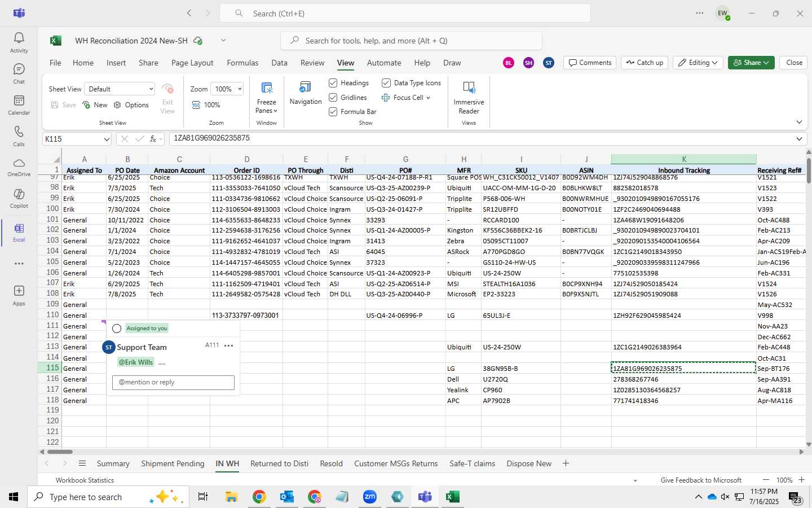Open Immersive Reader view
The height and width of the screenshot is (508, 812).
click(469, 98)
